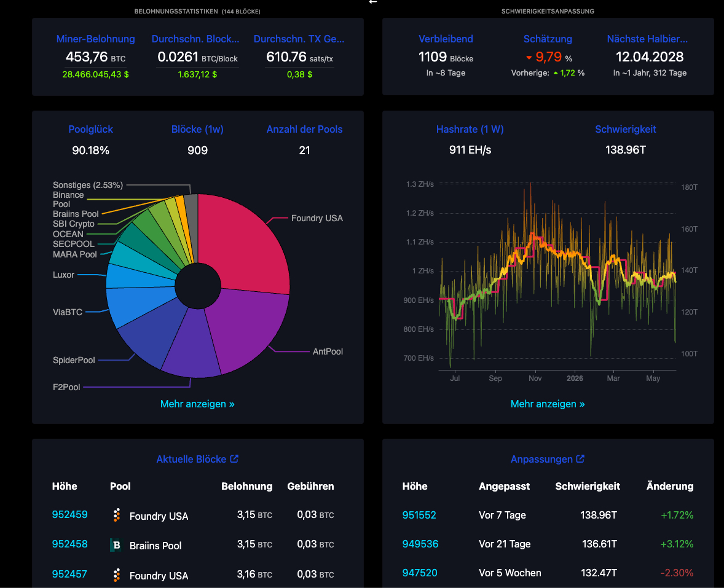Click Hashrate (1 W) heading
Screen dimensions: 724x588
coord(470,130)
